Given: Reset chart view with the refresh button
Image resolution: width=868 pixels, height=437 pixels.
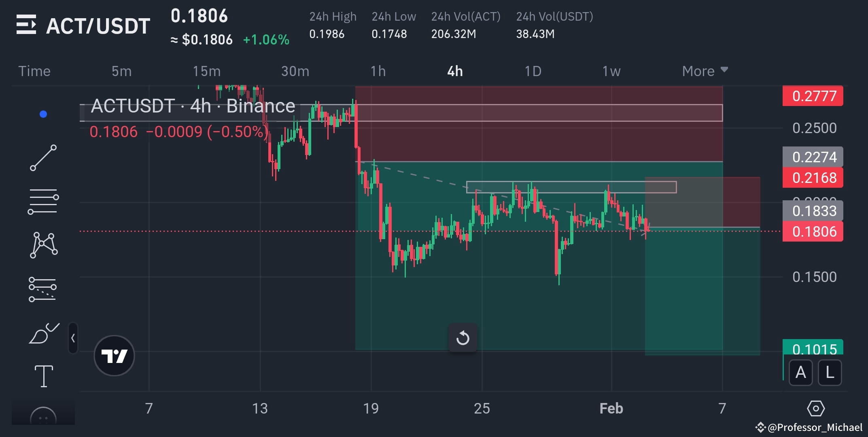Looking at the screenshot, I should (x=463, y=337).
